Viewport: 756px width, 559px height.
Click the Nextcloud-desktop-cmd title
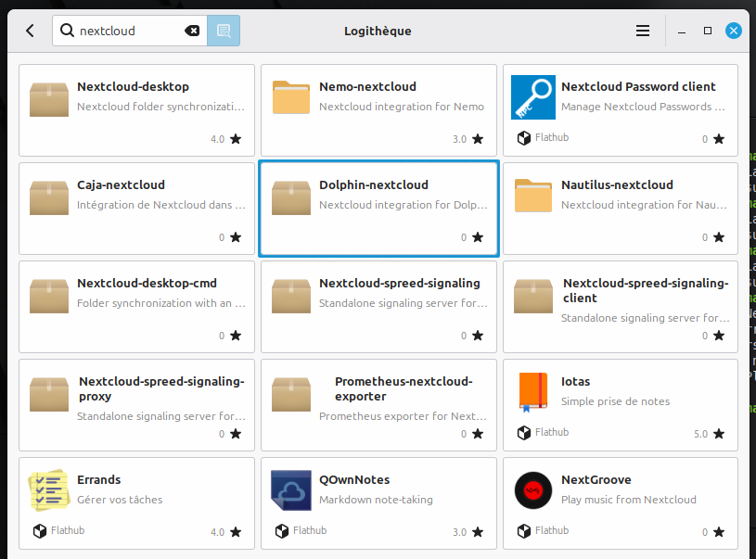pyautogui.click(x=147, y=284)
